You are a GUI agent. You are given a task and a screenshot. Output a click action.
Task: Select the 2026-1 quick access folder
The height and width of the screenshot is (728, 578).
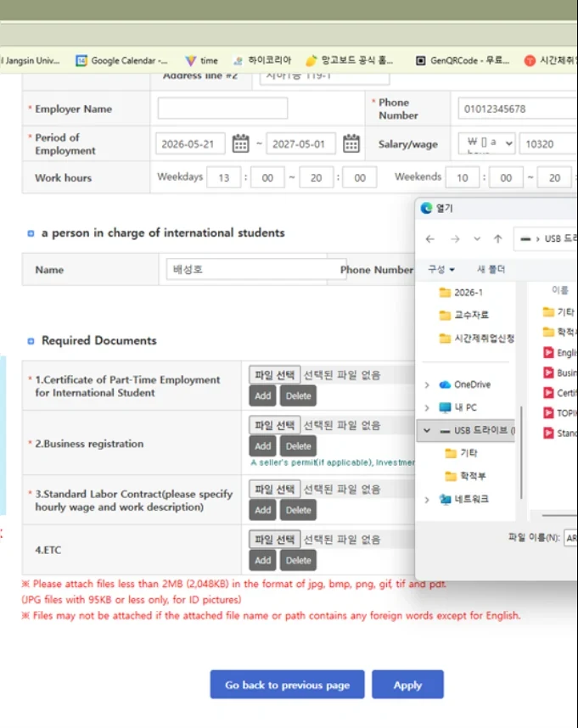tap(461, 293)
